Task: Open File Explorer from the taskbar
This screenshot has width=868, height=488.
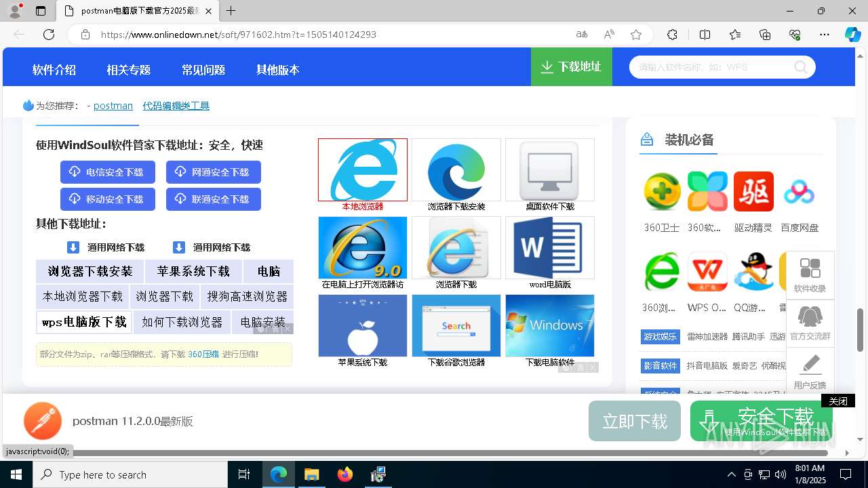Action: click(311, 474)
